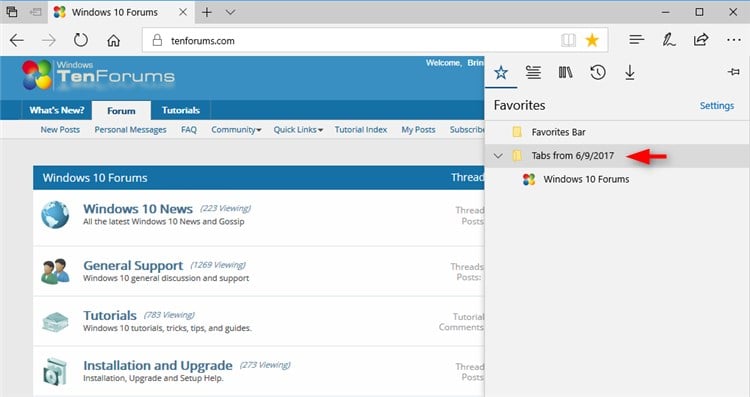Go to the Home page
The height and width of the screenshot is (397, 750).
[x=113, y=40]
